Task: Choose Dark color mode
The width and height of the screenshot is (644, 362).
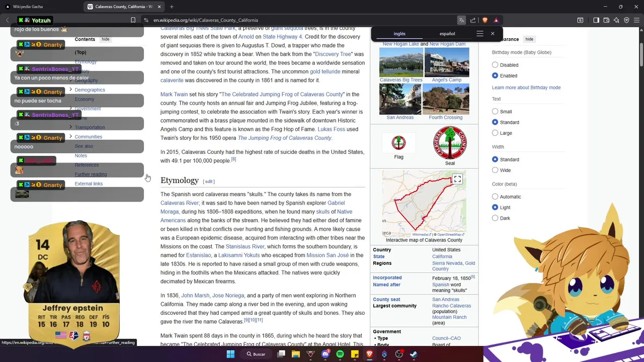Action: [x=495, y=218]
